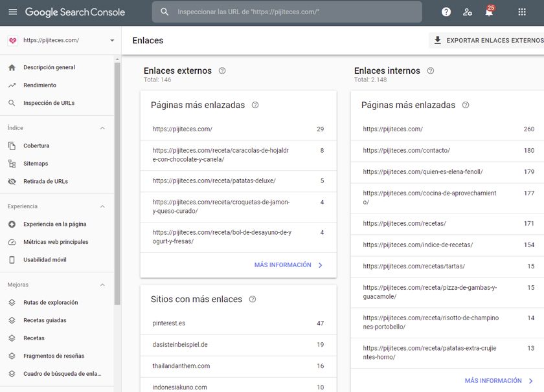This screenshot has height=392, width=544.
Task: Open internal row indice-de-recetas
Action: tap(448, 245)
